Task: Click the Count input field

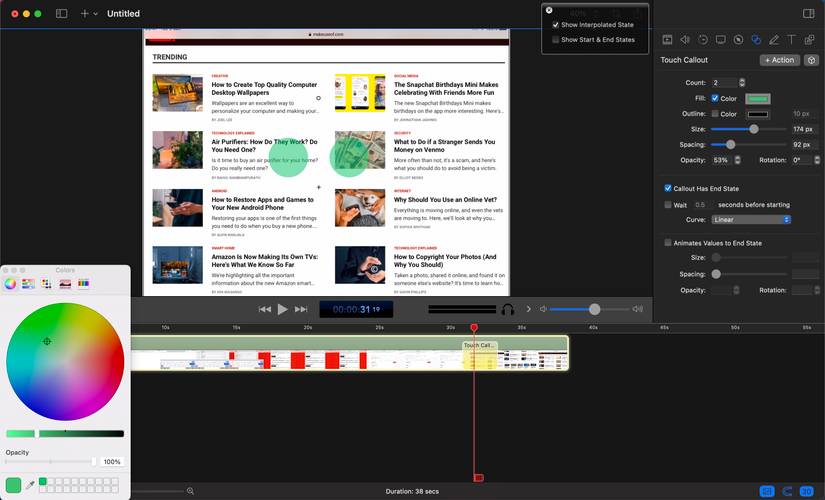Action: 725,83
